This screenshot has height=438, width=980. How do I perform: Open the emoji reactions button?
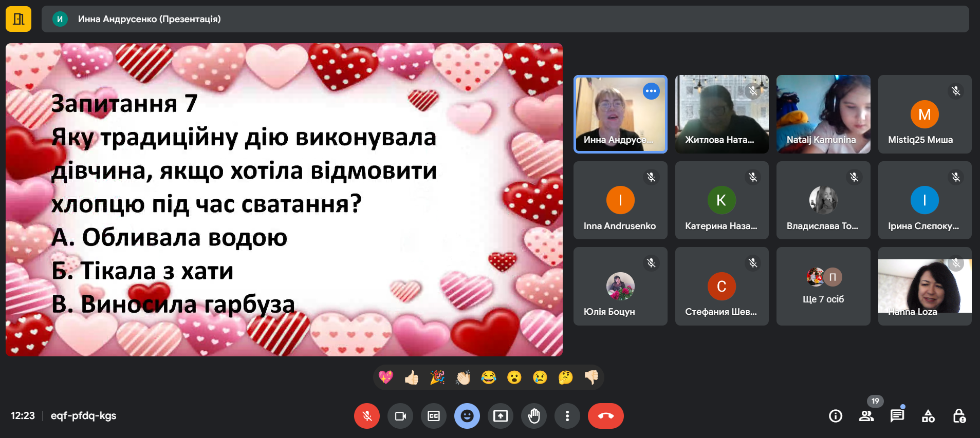pos(467,416)
